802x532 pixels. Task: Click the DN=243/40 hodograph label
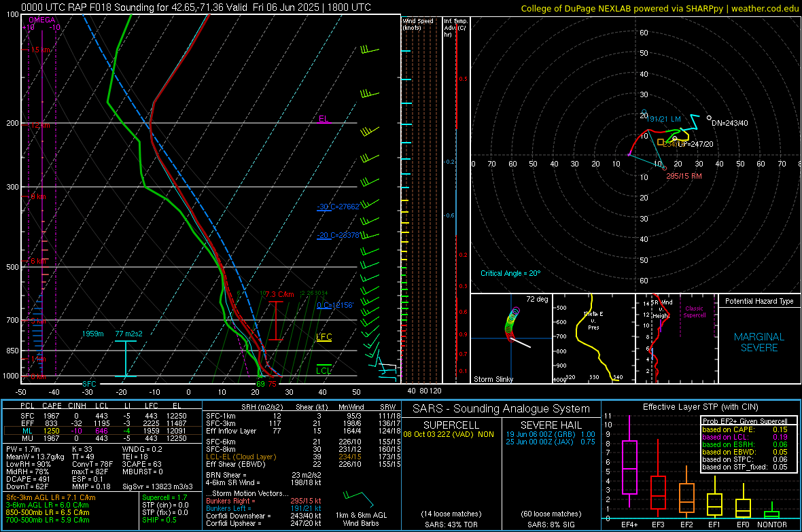coord(730,123)
